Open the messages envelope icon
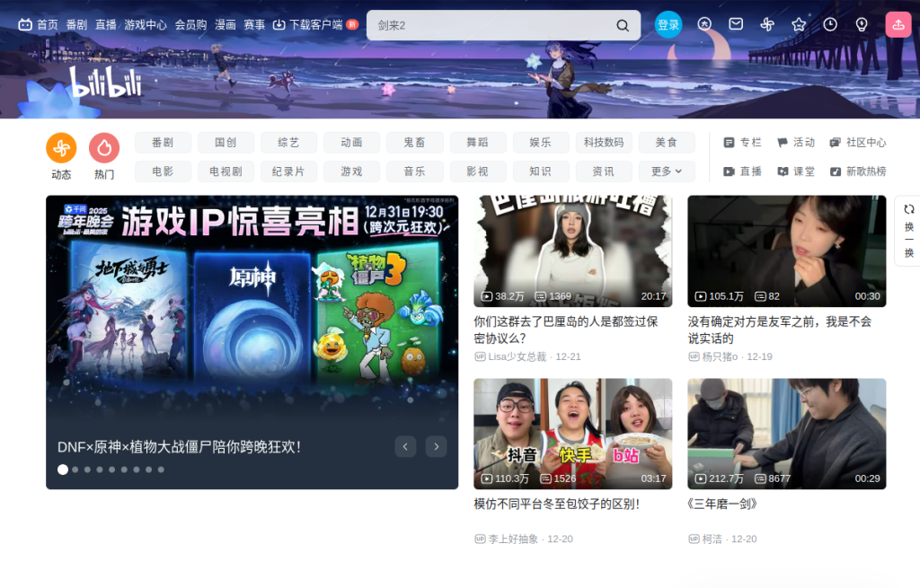Screen dimensions: 920x588 [736, 24]
